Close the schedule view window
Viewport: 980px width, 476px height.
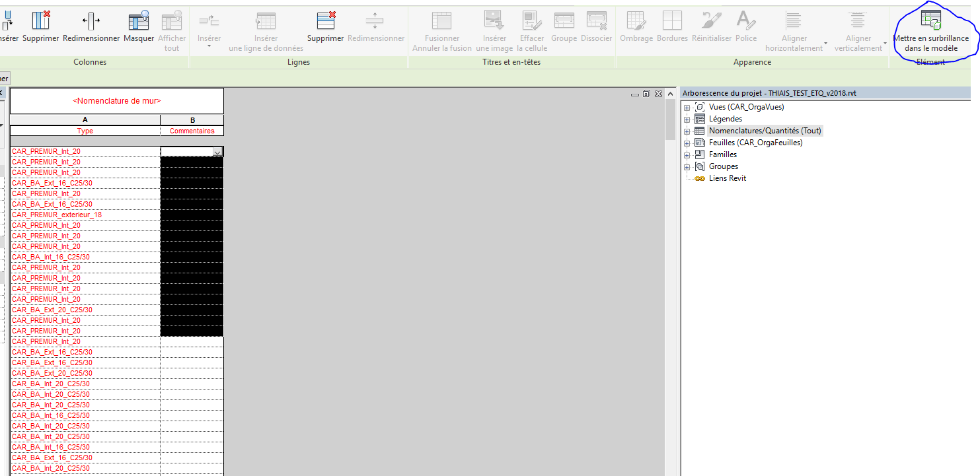(658, 94)
